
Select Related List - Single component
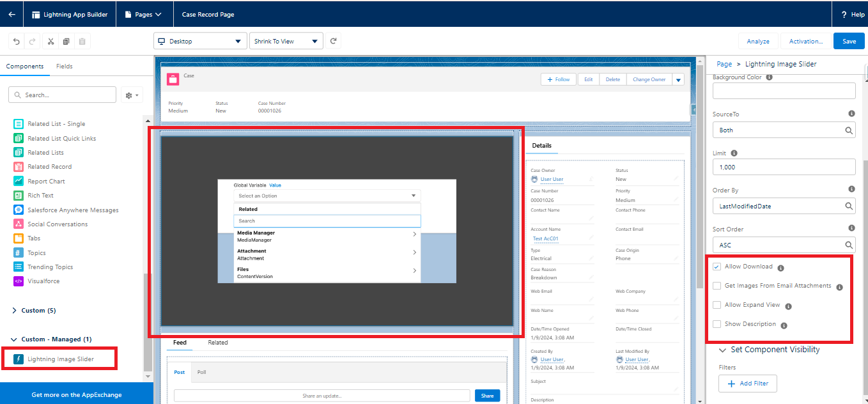(56, 124)
